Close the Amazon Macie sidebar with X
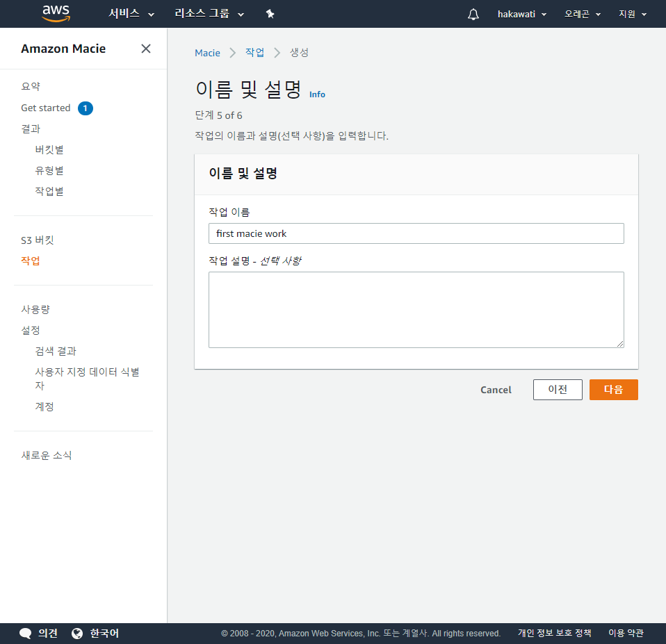The image size is (666, 644). pos(146,49)
